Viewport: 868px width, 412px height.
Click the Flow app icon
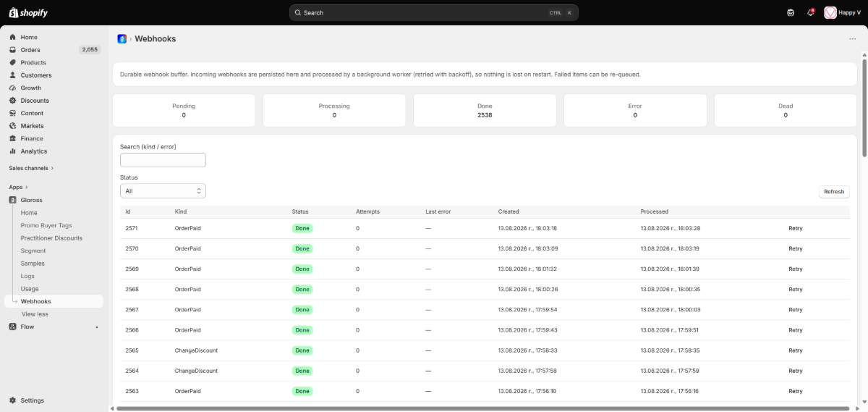tap(13, 327)
